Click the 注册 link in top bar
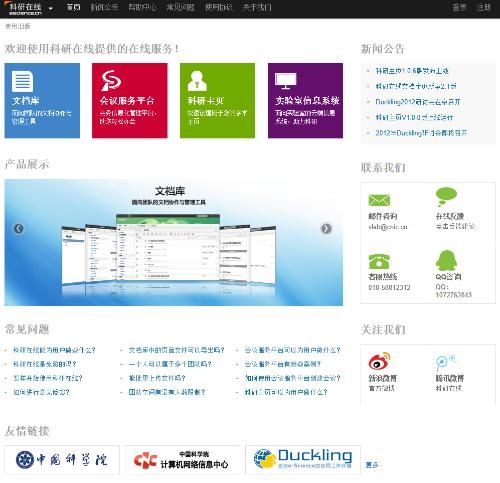The image size is (500, 483). click(x=483, y=7)
